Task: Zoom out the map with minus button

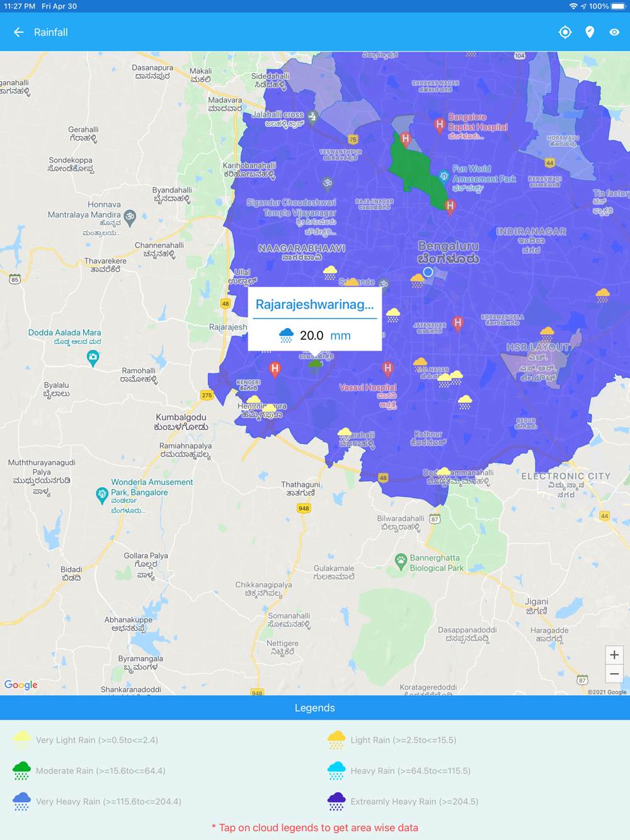Action: (x=614, y=674)
